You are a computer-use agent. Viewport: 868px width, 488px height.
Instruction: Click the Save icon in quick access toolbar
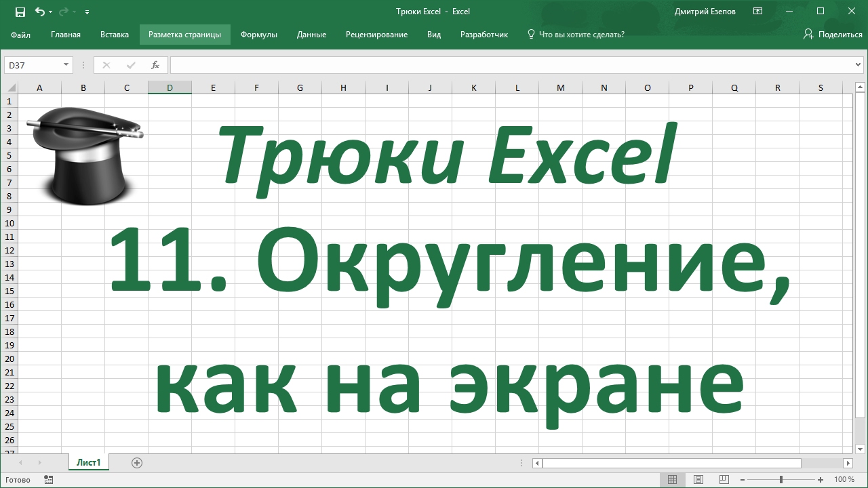20,12
